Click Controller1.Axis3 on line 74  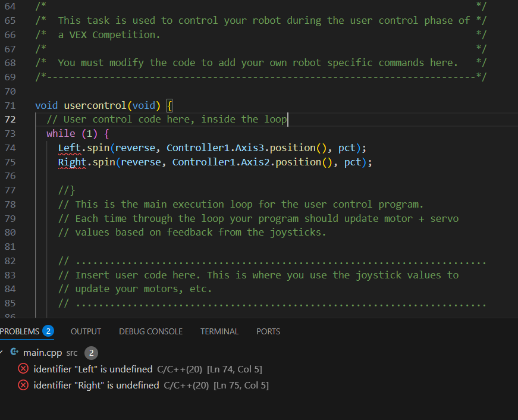pyautogui.click(x=215, y=148)
